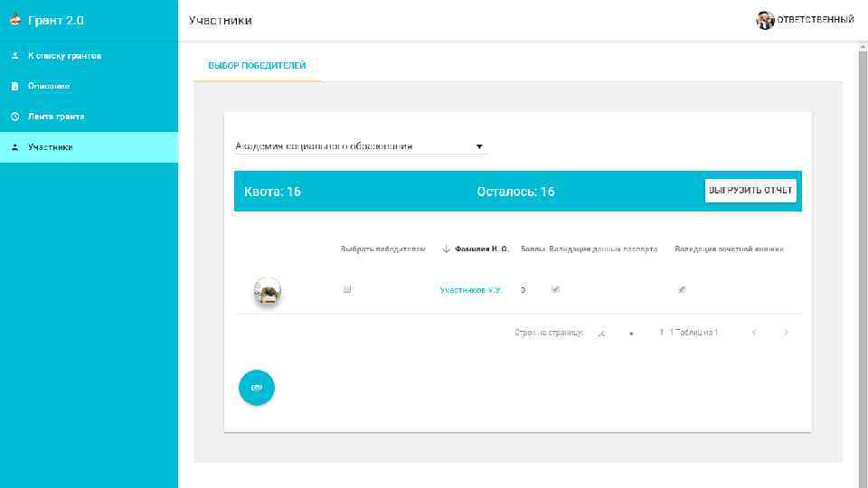The width and height of the screenshot is (868, 488).
Task: Go to the next table page
Action: 786,333
